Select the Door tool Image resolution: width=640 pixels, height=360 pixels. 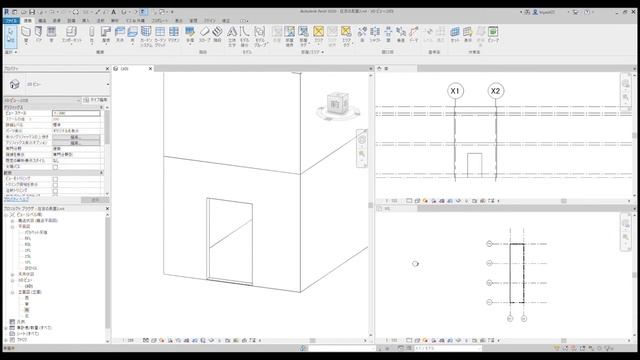point(39,33)
